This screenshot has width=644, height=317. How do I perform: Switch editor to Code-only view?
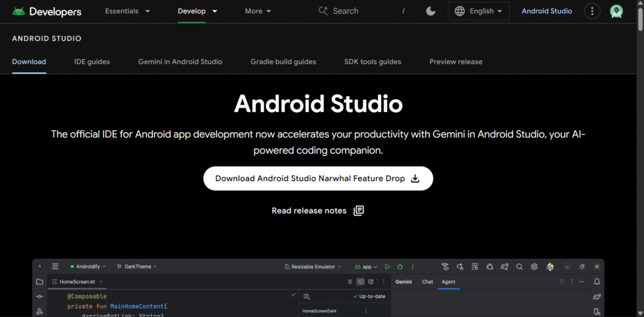pyautogui.click(x=350, y=282)
